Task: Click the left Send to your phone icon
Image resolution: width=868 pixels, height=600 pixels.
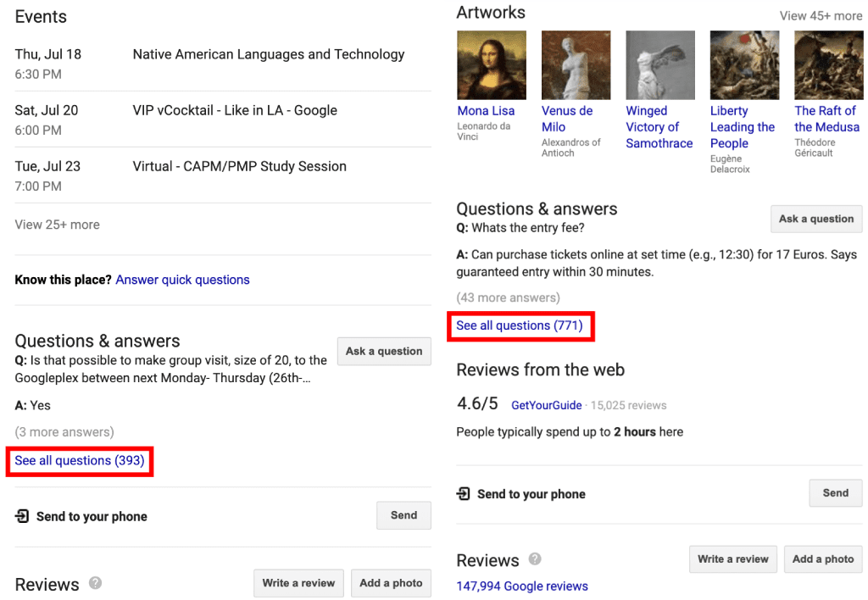Action: pos(22,516)
